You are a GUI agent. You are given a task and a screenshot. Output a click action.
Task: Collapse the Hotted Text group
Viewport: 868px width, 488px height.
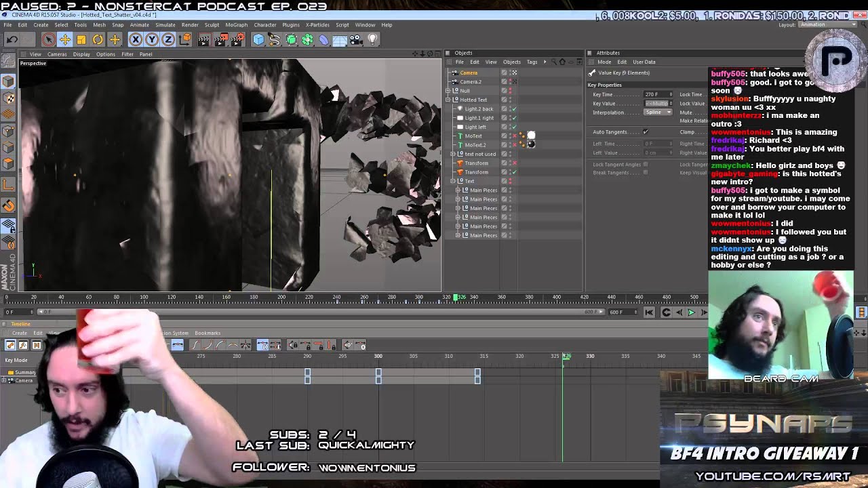tap(448, 100)
